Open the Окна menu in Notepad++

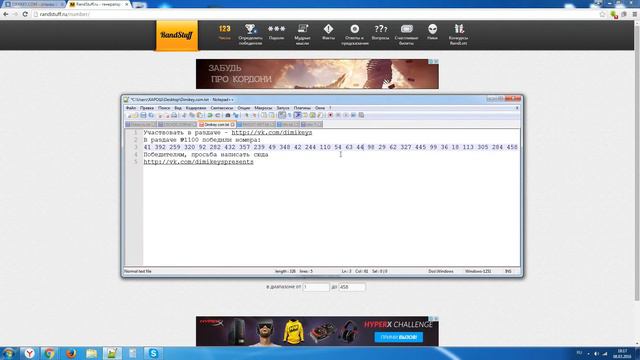click(x=320, y=108)
